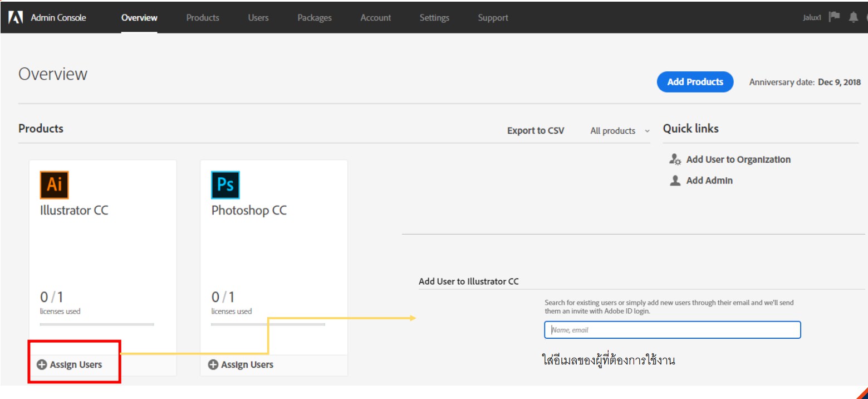The image size is (868, 399).
Task: Assign Users to Photoshop CC
Action: tap(247, 365)
